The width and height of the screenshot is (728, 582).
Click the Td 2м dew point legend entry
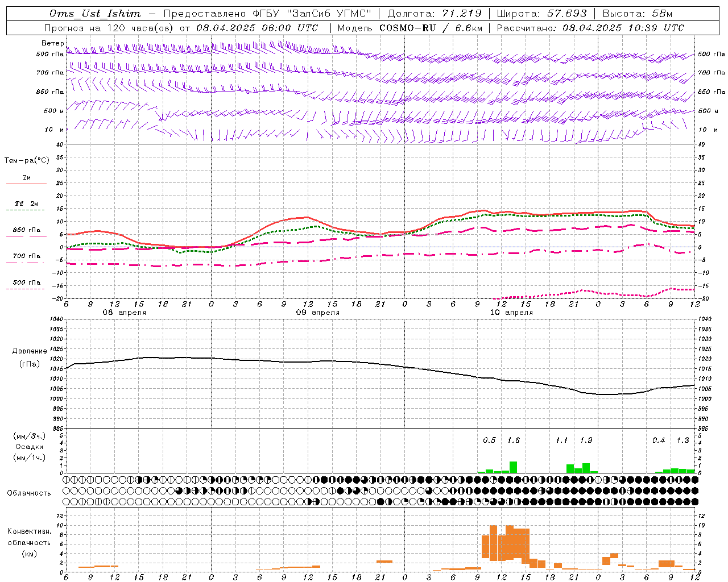coord(27,203)
